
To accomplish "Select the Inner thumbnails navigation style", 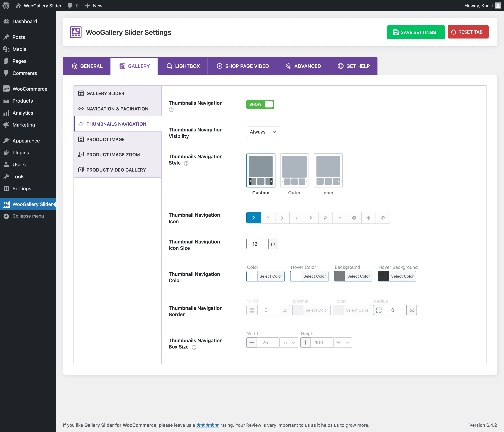I will pos(328,170).
